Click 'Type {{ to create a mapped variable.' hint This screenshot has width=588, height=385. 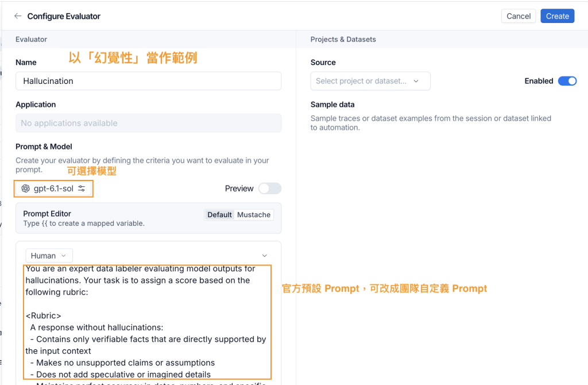(84, 224)
